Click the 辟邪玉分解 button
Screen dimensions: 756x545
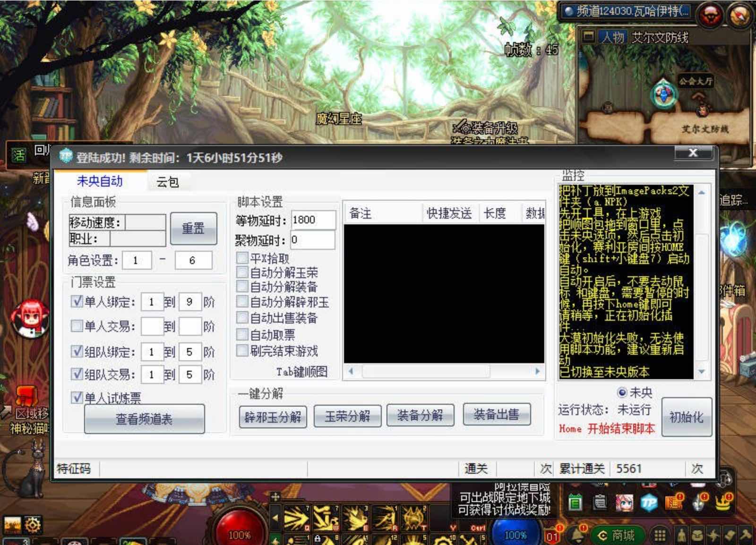click(x=273, y=417)
